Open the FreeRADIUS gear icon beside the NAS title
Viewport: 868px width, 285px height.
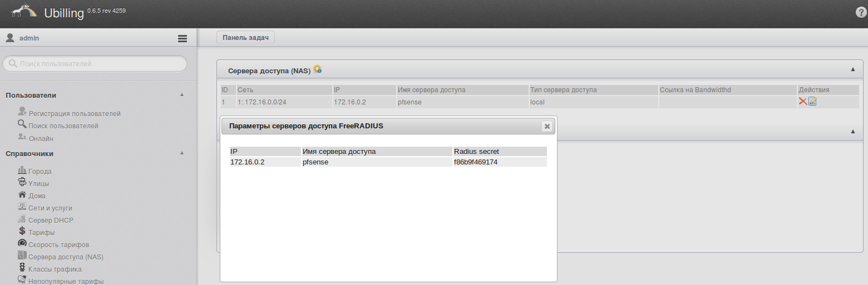point(317,69)
